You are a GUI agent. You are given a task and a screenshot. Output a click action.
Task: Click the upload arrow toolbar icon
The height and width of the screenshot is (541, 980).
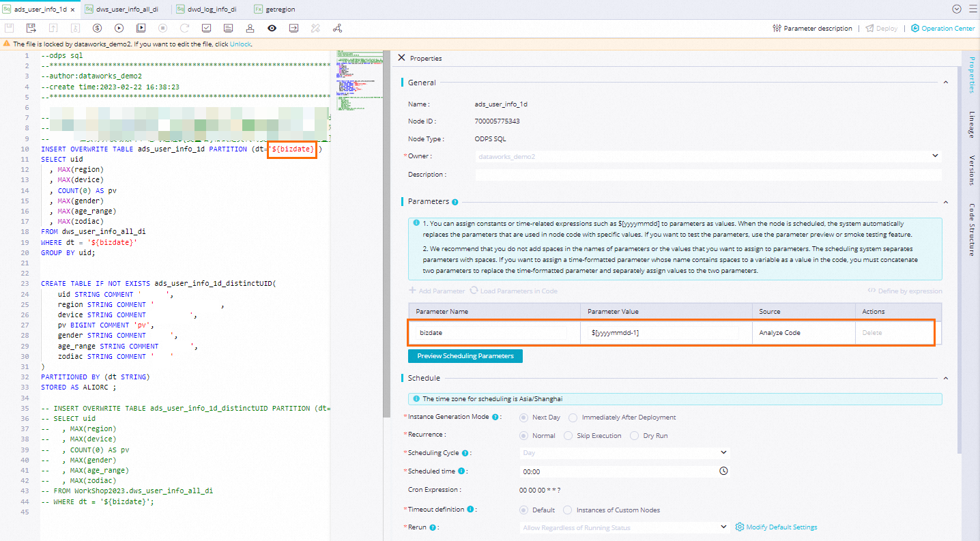click(x=53, y=28)
